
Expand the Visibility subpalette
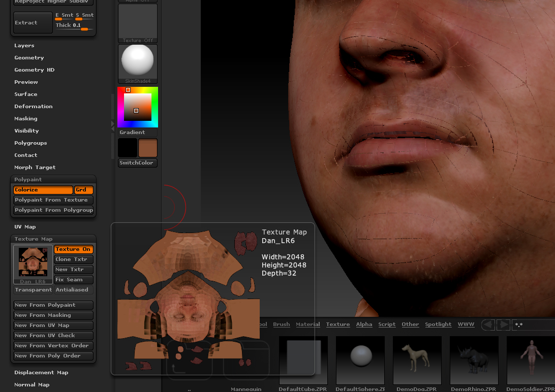[26, 131]
